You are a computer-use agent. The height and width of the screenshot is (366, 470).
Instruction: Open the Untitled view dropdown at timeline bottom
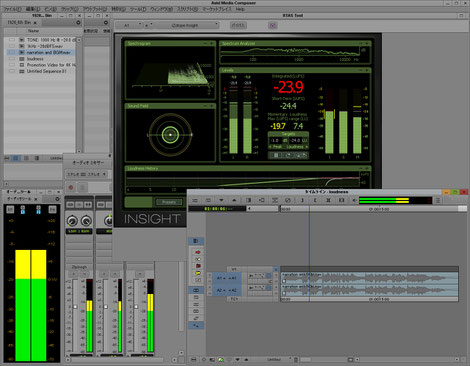(x=279, y=360)
